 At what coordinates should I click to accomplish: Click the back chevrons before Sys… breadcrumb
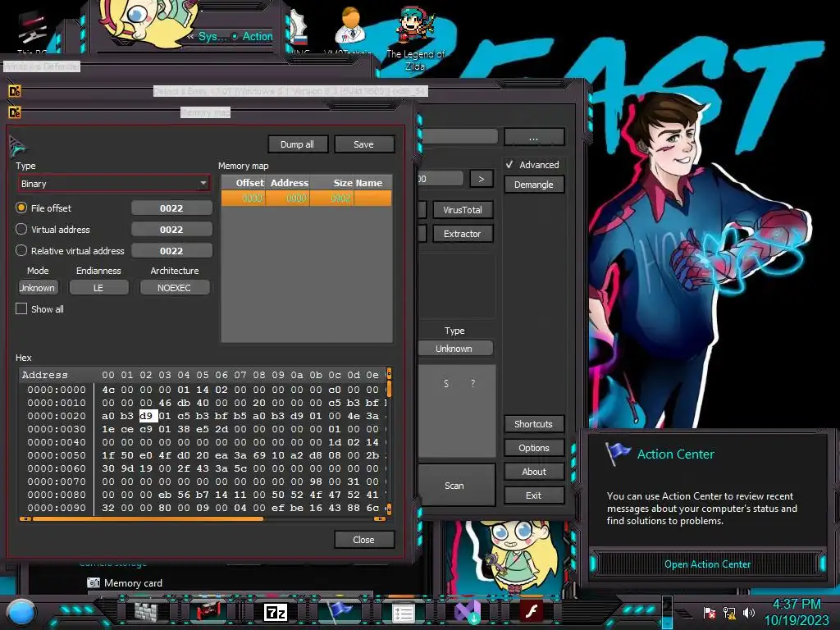[190, 36]
